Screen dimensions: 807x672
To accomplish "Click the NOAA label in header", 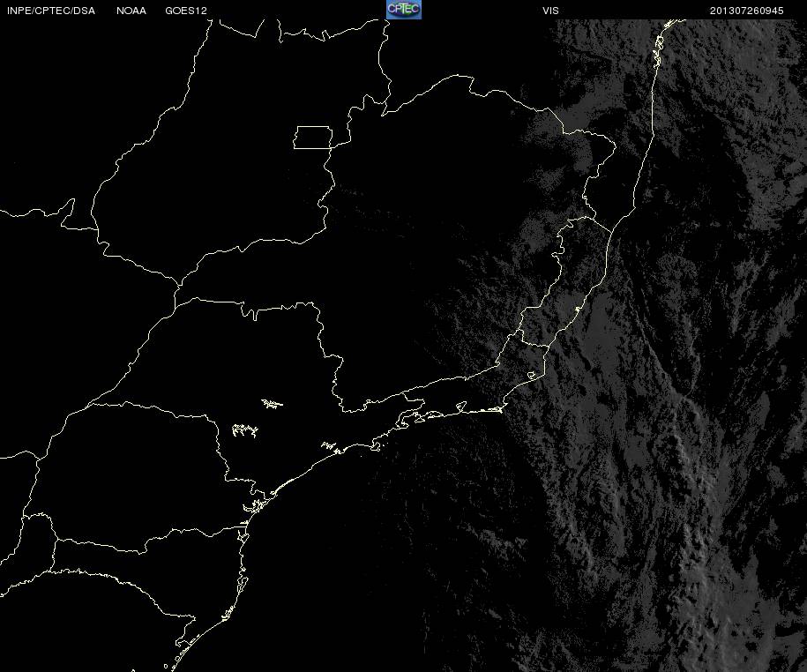I will coord(131,11).
